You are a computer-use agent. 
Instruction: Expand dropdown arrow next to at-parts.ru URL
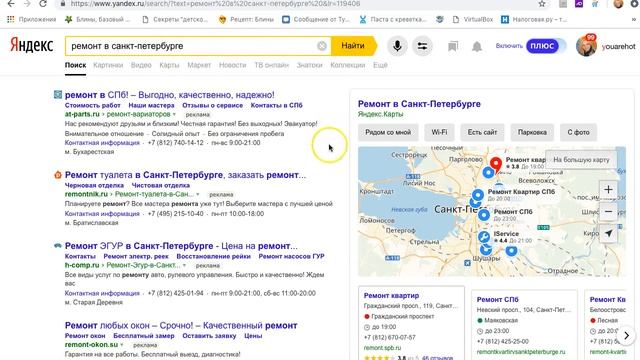pos(174,115)
